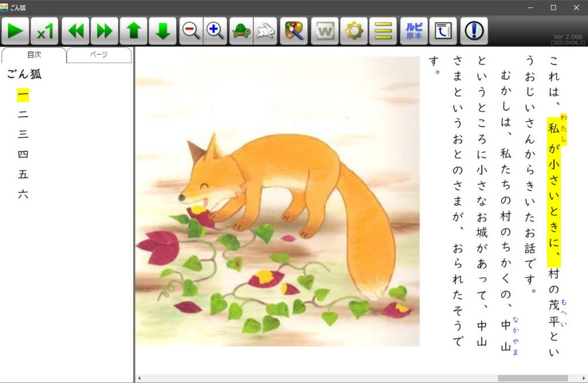
Task: Click the green up arrow icon
Action: (133, 31)
